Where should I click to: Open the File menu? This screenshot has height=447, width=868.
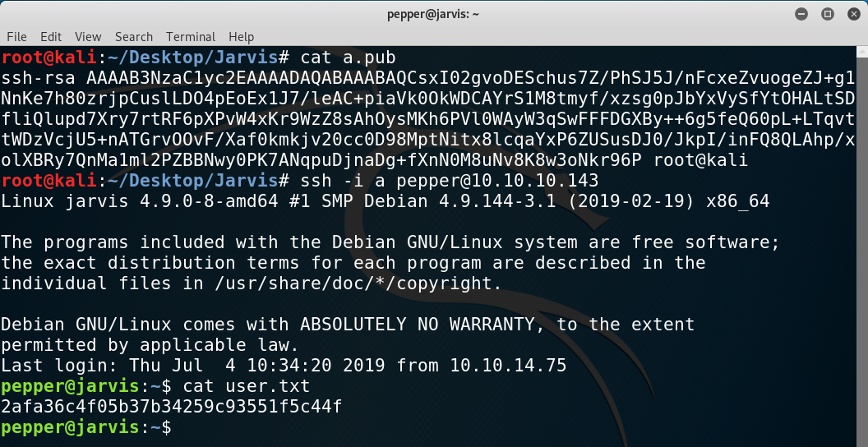16,37
